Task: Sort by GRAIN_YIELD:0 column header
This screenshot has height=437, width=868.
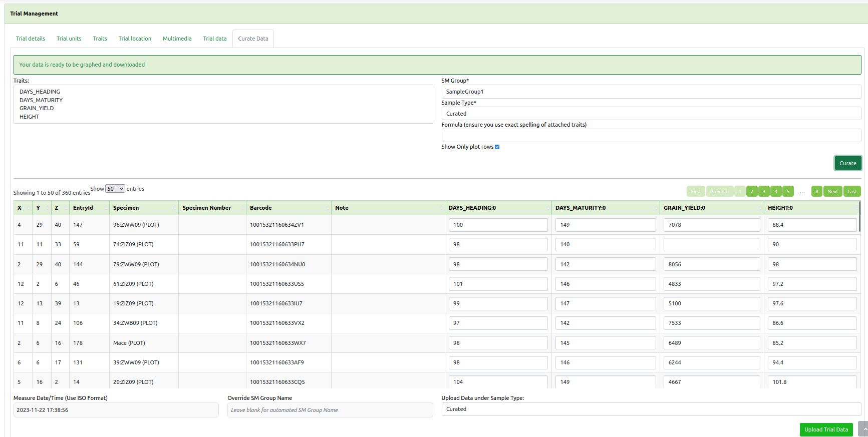Action: pos(711,208)
